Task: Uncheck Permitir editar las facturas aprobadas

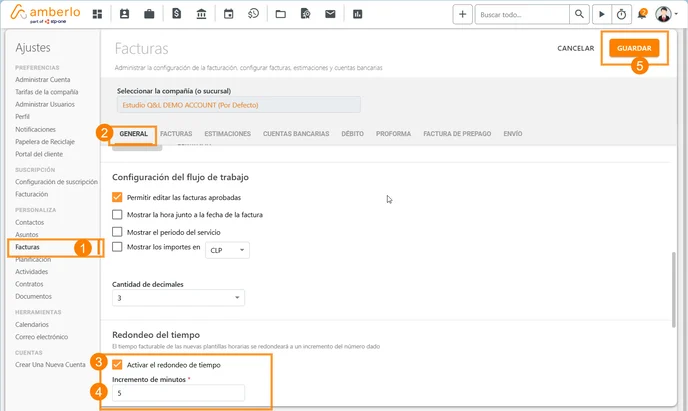Action: coord(117,197)
